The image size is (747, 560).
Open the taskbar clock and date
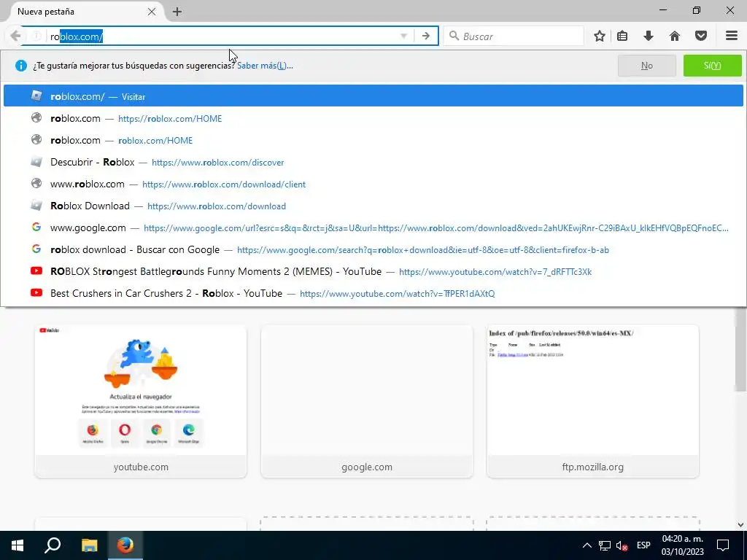[682, 545]
